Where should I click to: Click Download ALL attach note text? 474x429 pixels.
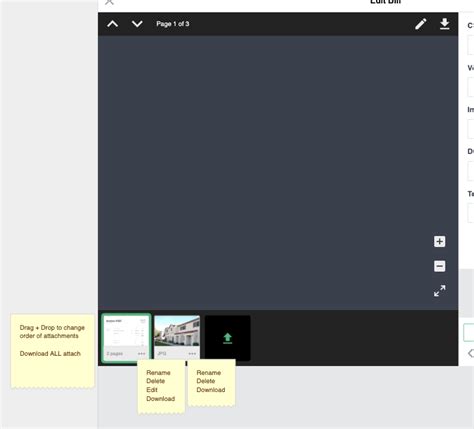pos(50,354)
